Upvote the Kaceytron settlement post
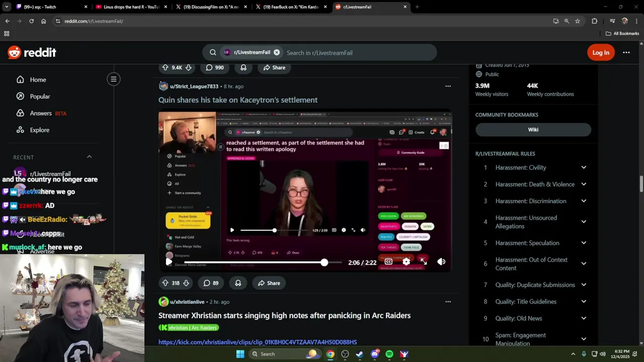The height and width of the screenshot is (362, 644). [x=165, y=283]
